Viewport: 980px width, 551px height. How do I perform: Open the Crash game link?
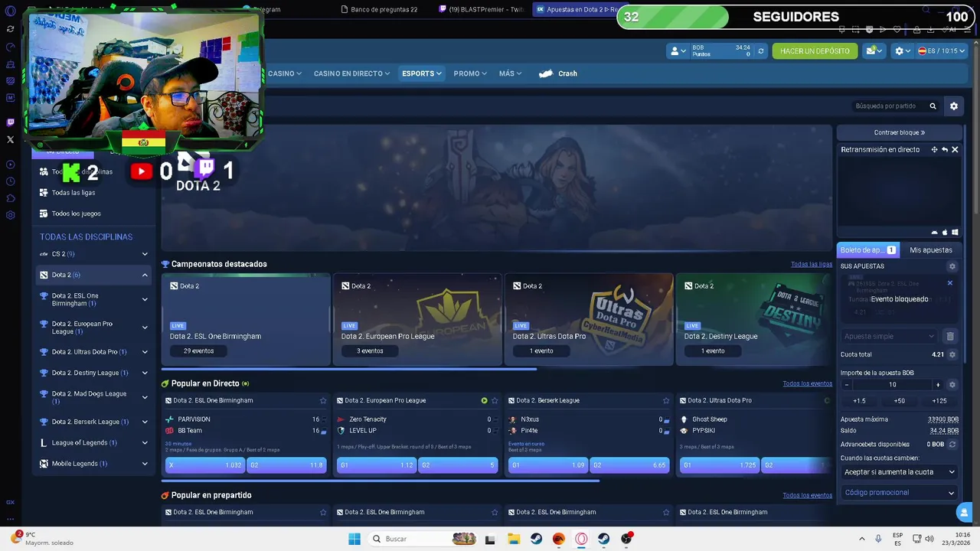pyautogui.click(x=558, y=73)
